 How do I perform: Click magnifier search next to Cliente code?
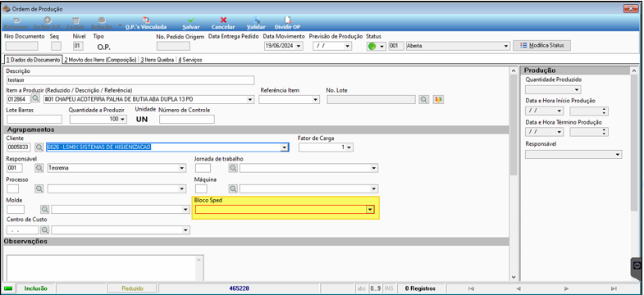39,147
